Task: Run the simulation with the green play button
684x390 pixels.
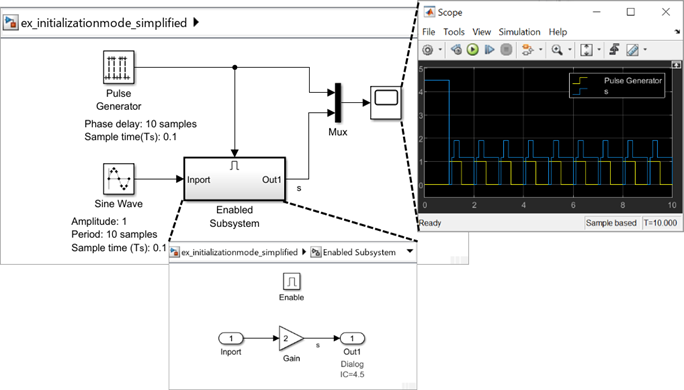Action: tap(472, 50)
